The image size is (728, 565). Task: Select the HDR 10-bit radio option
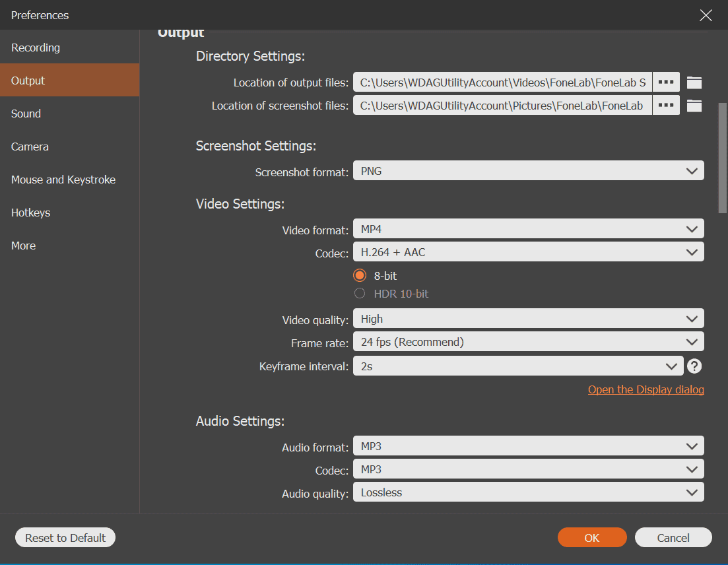tap(360, 294)
